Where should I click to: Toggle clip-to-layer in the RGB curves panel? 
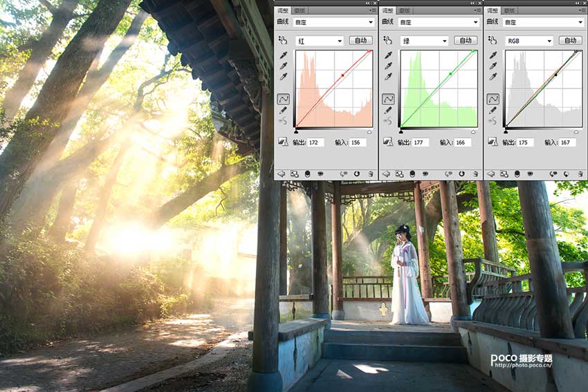[517, 174]
